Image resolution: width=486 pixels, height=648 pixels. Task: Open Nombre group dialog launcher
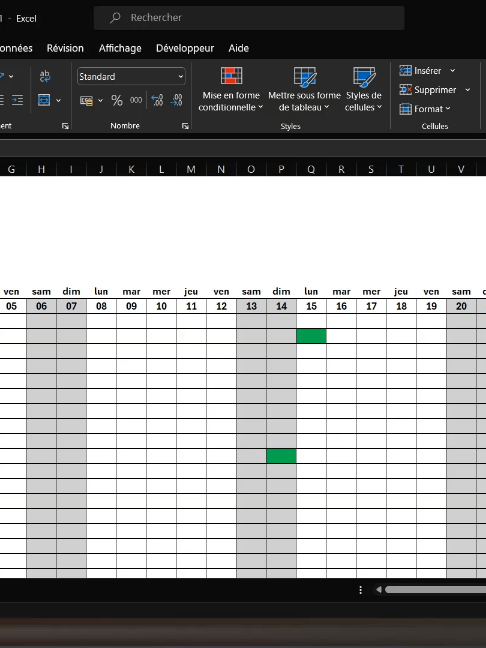pyautogui.click(x=185, y=126)
